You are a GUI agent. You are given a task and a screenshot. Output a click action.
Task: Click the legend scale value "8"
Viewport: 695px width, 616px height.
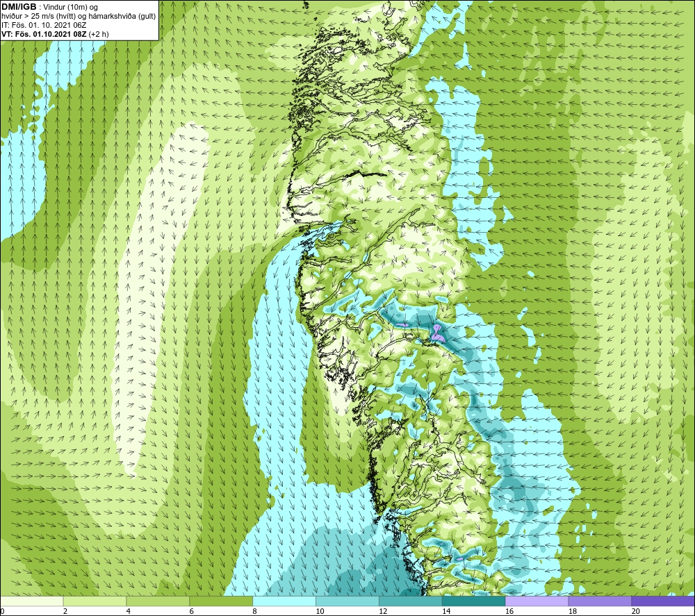point(255,611)
